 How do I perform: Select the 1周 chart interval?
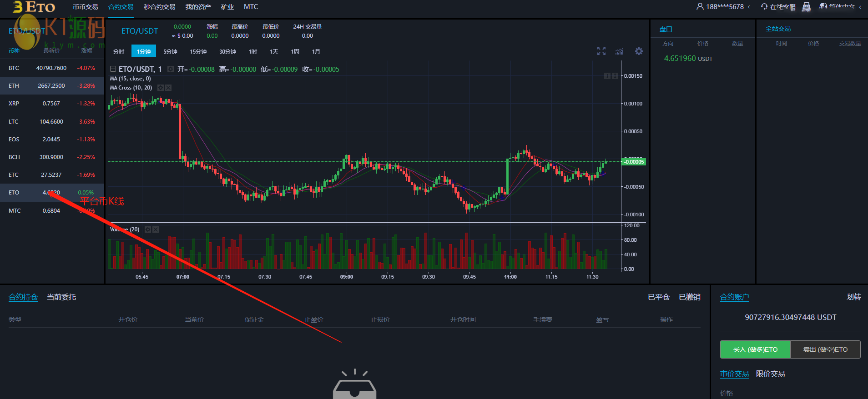coord(295,51)
